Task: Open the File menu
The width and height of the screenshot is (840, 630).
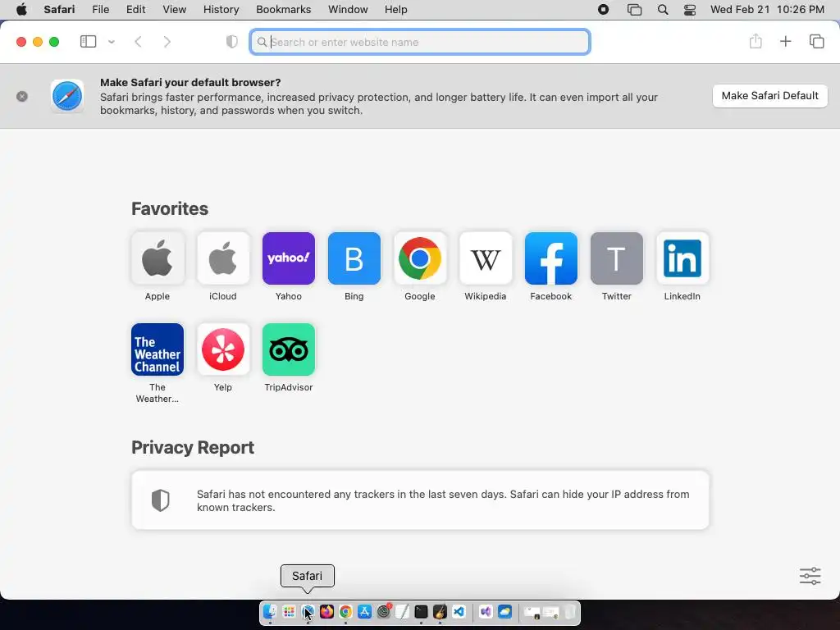Action: point(100,10)
